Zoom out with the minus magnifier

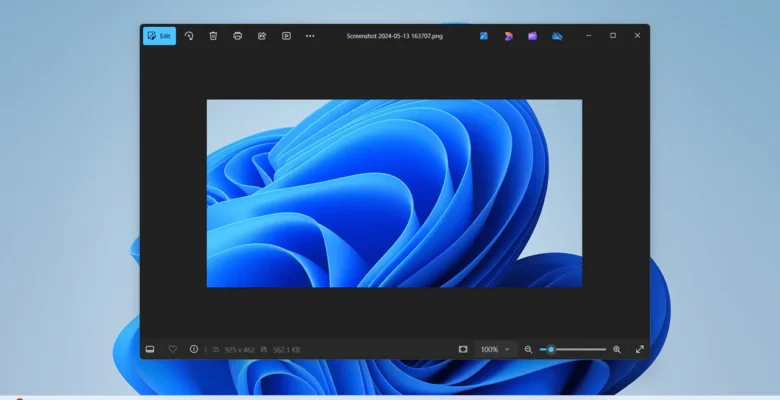529,349
